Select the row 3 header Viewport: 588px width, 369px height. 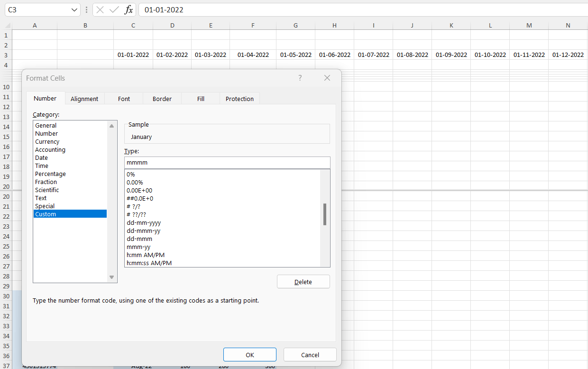click(x=6, y=55)
